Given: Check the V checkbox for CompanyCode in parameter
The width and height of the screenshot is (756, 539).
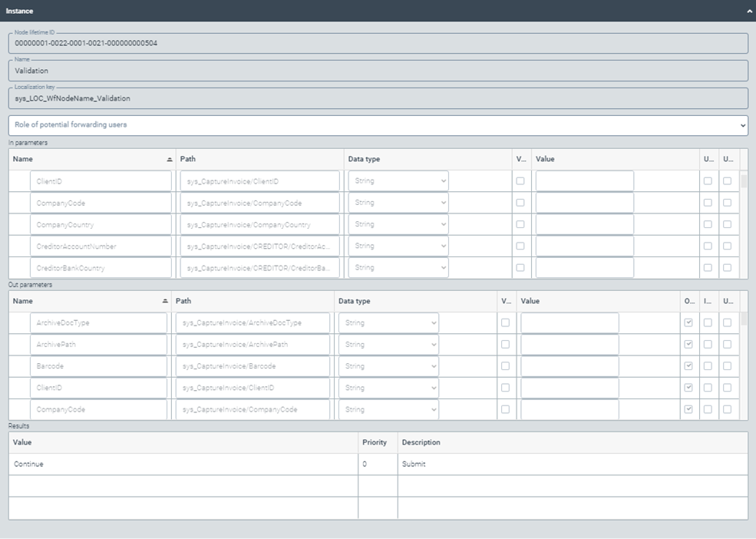Looking at the screenshot, I should [x=520, y=202].
